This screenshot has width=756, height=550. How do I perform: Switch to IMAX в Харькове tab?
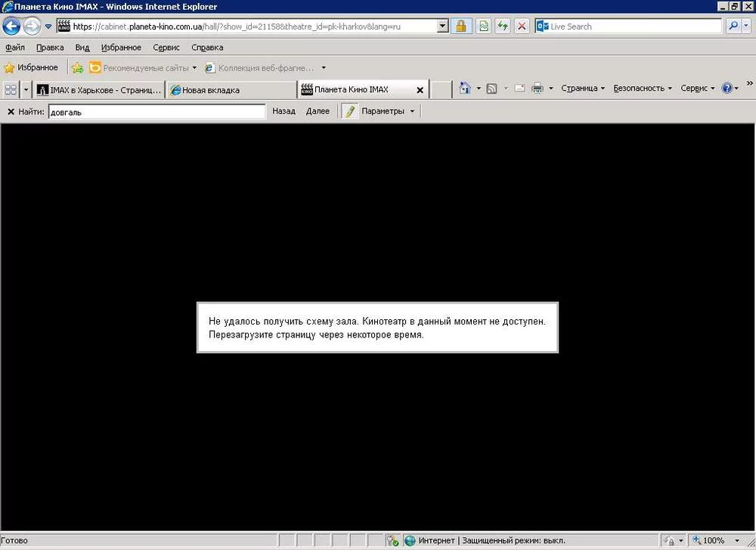pyautogui.click(x=99, y=90)
